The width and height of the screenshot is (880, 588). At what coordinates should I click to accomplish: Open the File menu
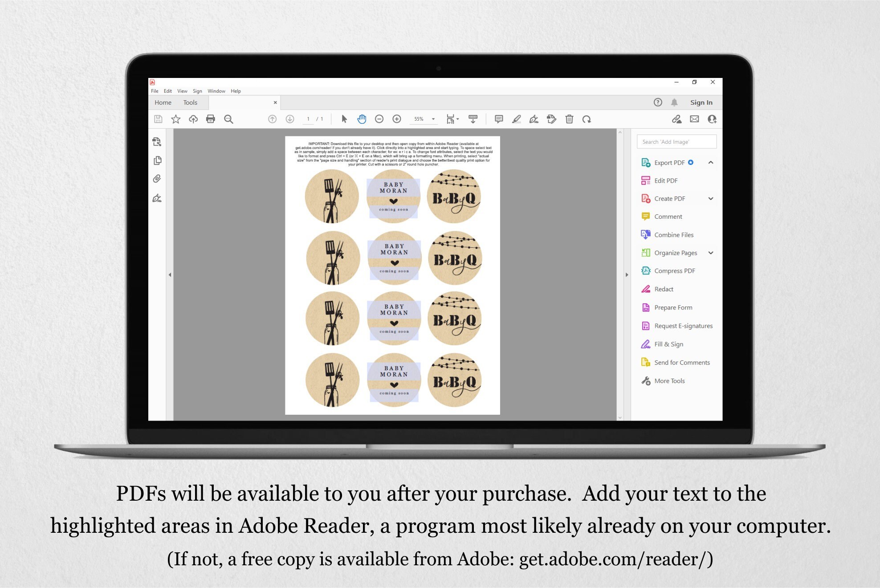tap(155, 91)
